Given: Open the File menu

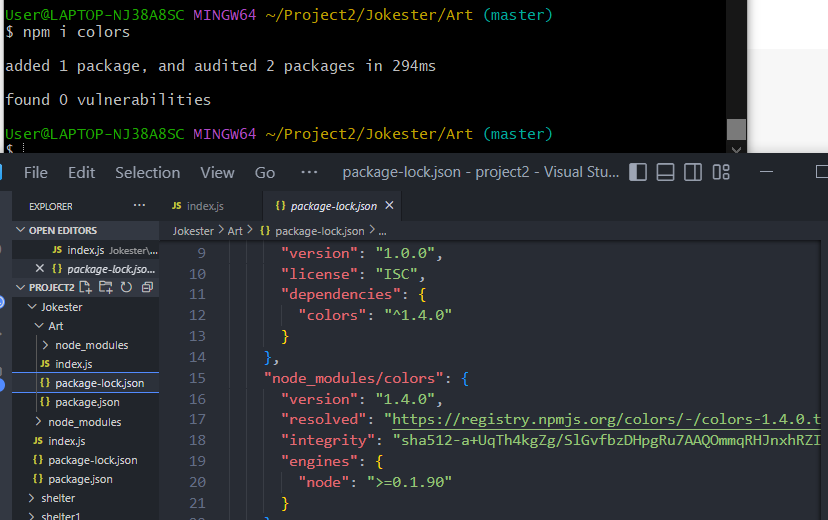Looking at the screenshot, I should pyautogui.click(x=35, y=173).
